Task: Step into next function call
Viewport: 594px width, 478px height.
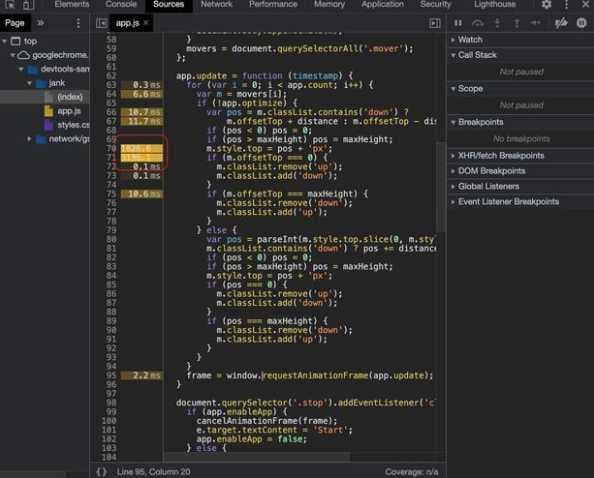Action: (x=497, y=23)
